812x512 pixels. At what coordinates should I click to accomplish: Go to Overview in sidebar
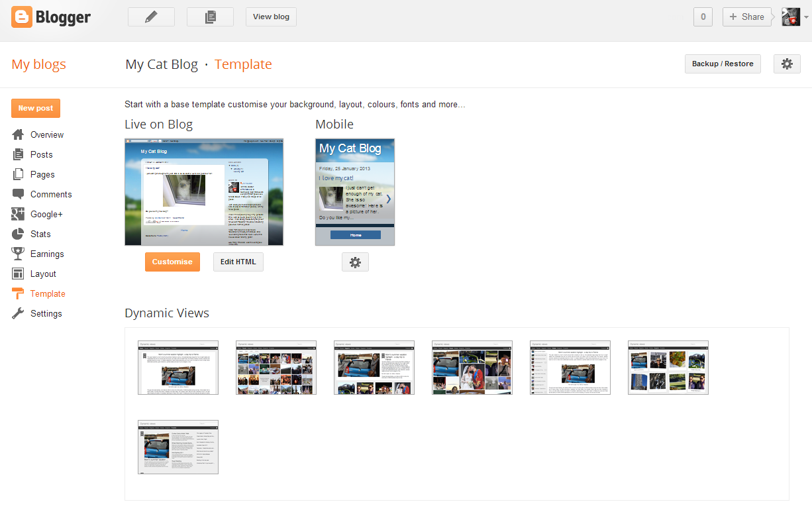point(47,134)
